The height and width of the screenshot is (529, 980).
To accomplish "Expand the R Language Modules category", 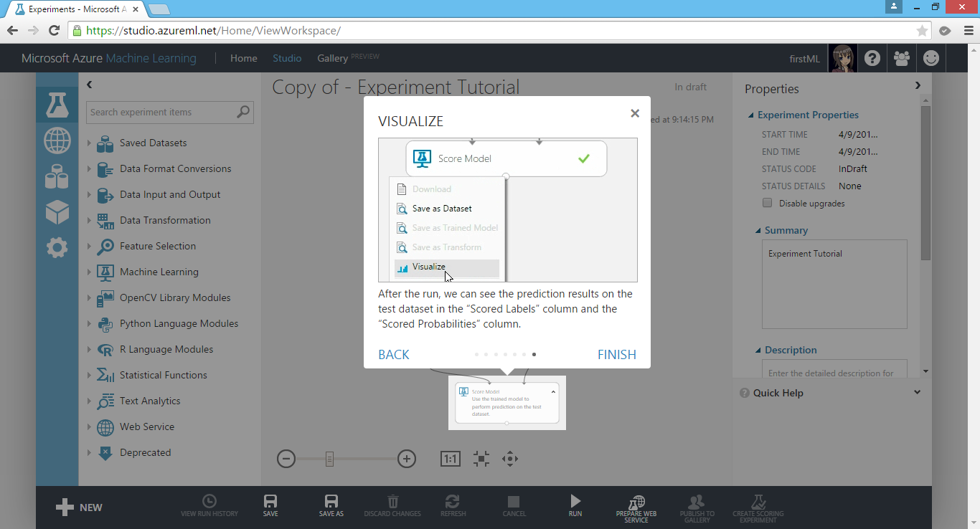I will [x=90, y=349].
